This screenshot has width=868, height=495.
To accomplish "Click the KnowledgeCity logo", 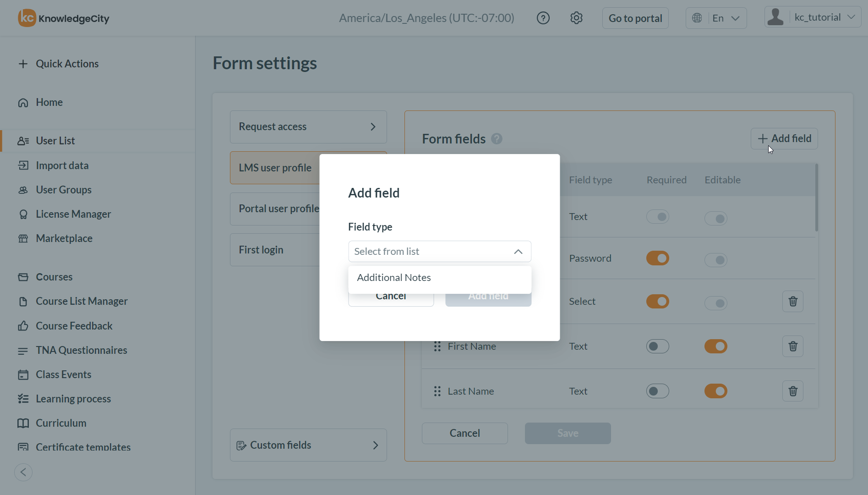I will [x=64, y=18].
